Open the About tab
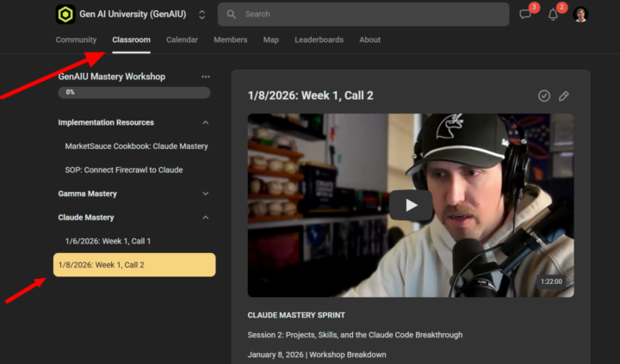The image size is (620, 364). [x=369, y=40]
